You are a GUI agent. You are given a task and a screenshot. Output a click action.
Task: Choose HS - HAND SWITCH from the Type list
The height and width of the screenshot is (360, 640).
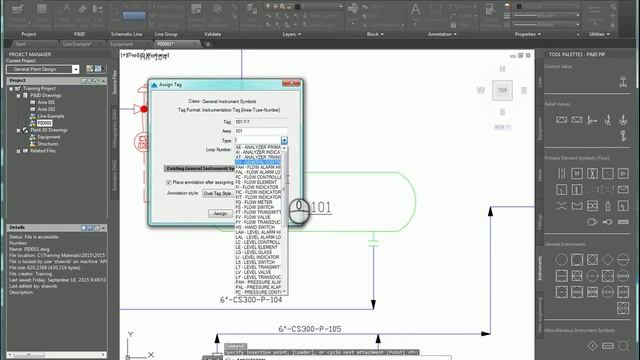(258, 227)
